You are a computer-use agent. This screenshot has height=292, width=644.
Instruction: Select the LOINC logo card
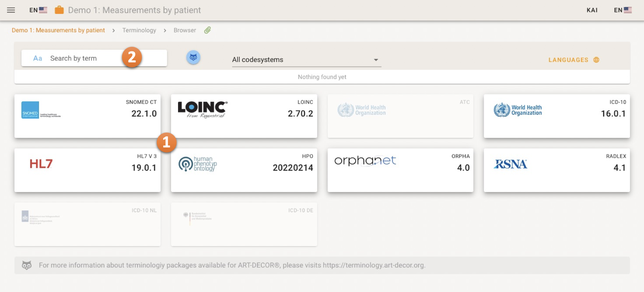pos(244,116)
